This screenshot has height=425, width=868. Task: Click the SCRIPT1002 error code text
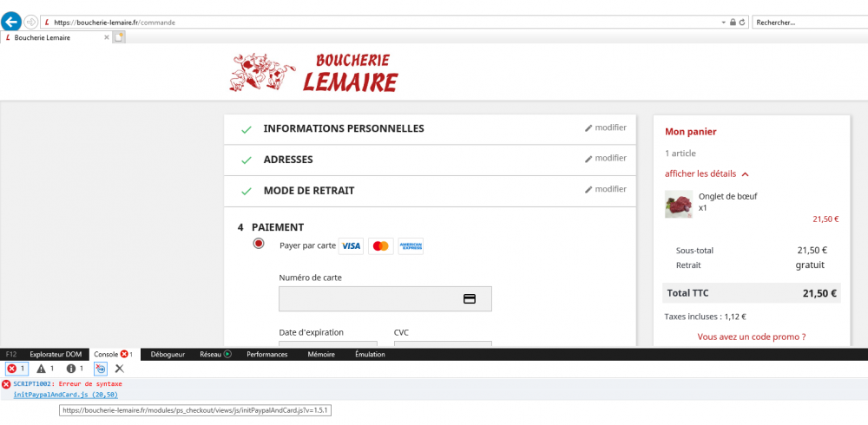tap(35, 384)
